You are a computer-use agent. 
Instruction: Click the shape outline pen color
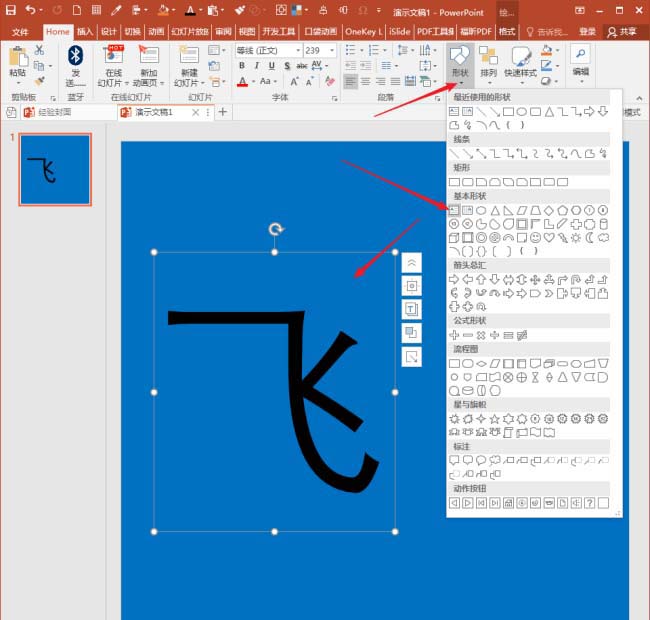546,65
